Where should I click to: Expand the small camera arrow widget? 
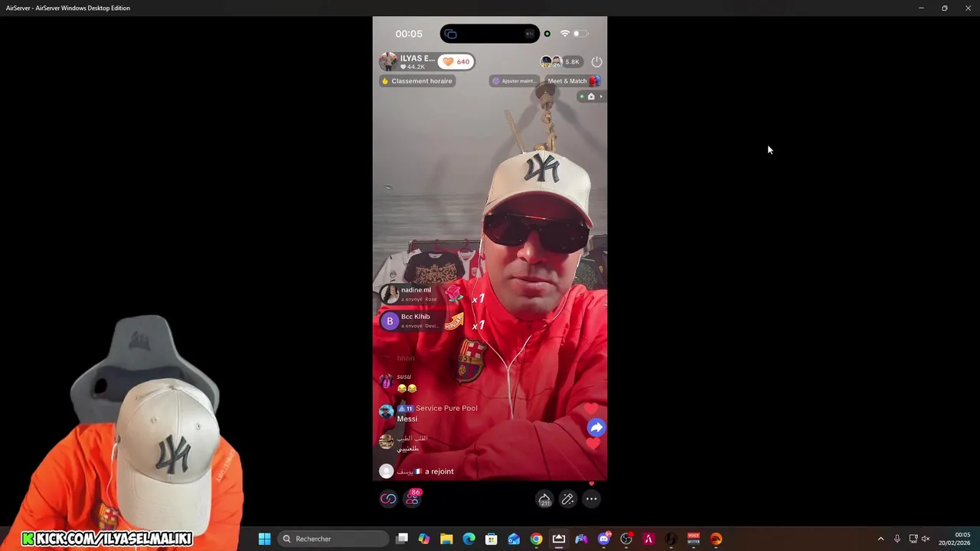(x=591, y=96)
